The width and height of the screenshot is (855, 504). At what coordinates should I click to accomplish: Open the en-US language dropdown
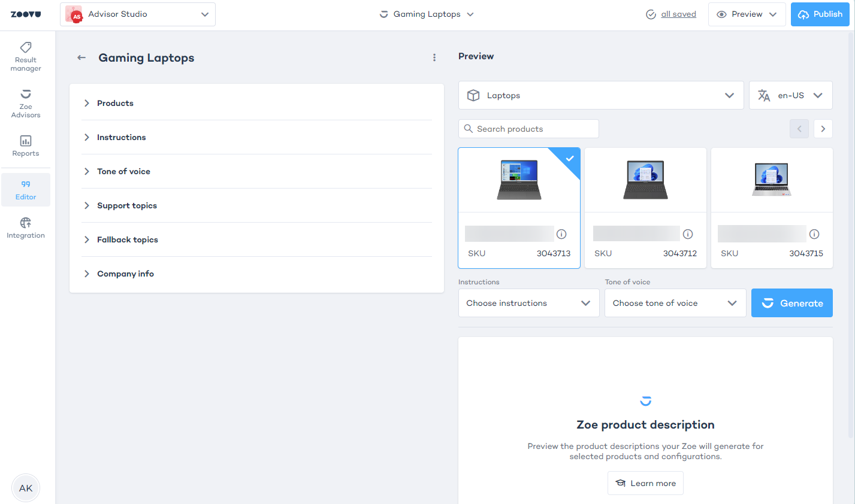(790, 96)
